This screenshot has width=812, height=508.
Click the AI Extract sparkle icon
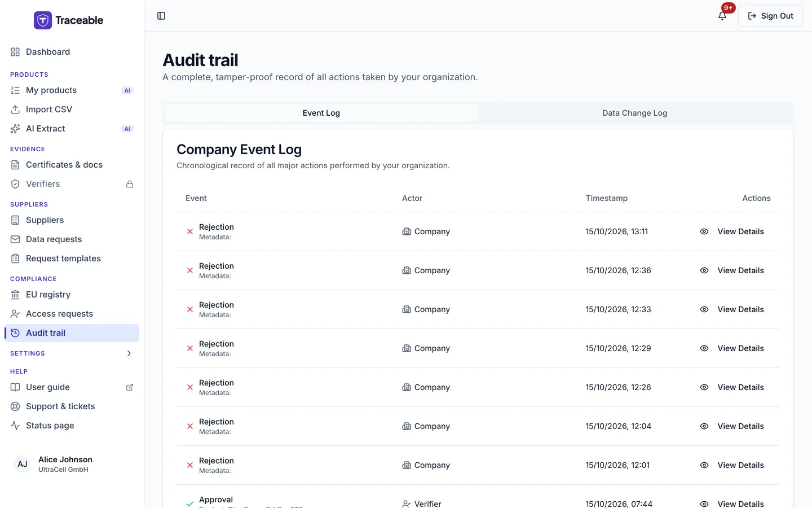15,129
